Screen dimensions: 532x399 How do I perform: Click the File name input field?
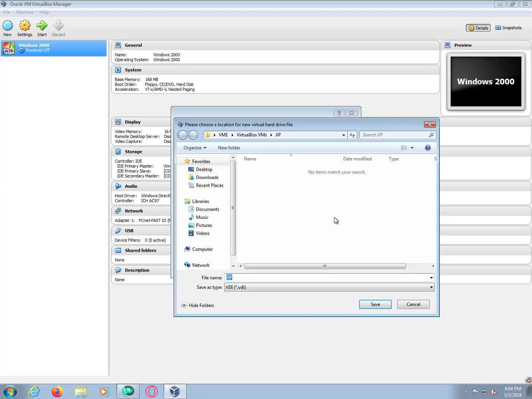(x=326, y=278)
